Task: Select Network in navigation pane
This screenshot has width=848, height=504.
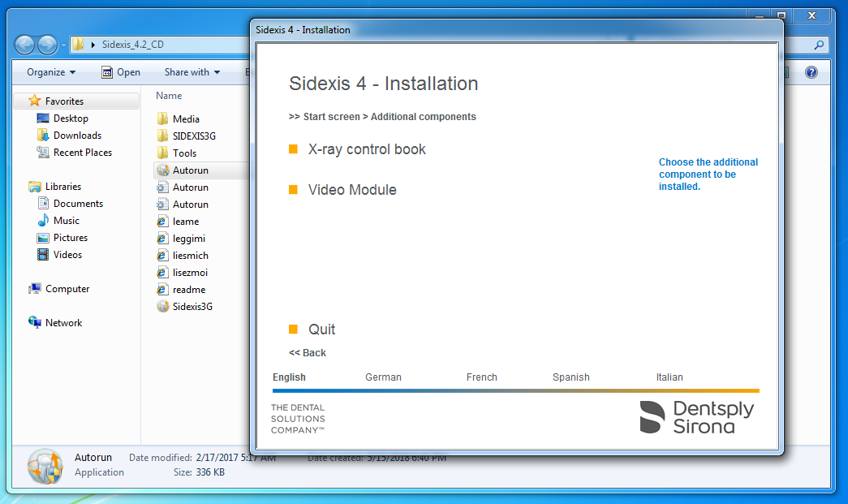Action: tap(63, 323)
